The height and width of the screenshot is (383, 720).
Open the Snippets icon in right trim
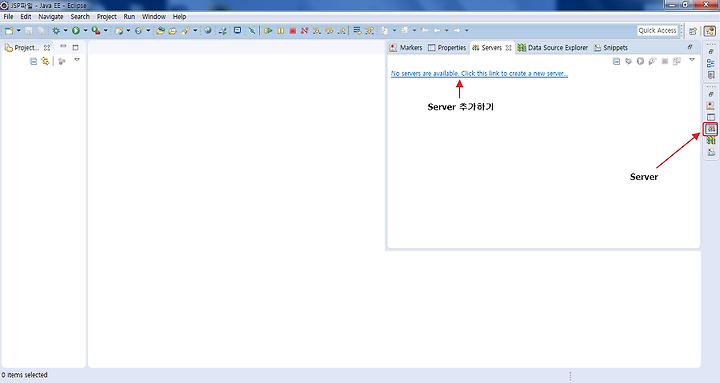point(711,152)
